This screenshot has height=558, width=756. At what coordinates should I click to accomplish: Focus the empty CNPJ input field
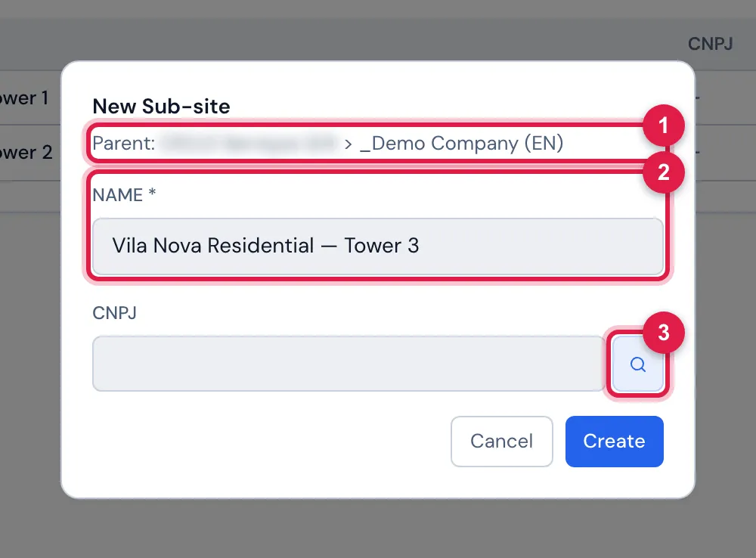(349, 364)
